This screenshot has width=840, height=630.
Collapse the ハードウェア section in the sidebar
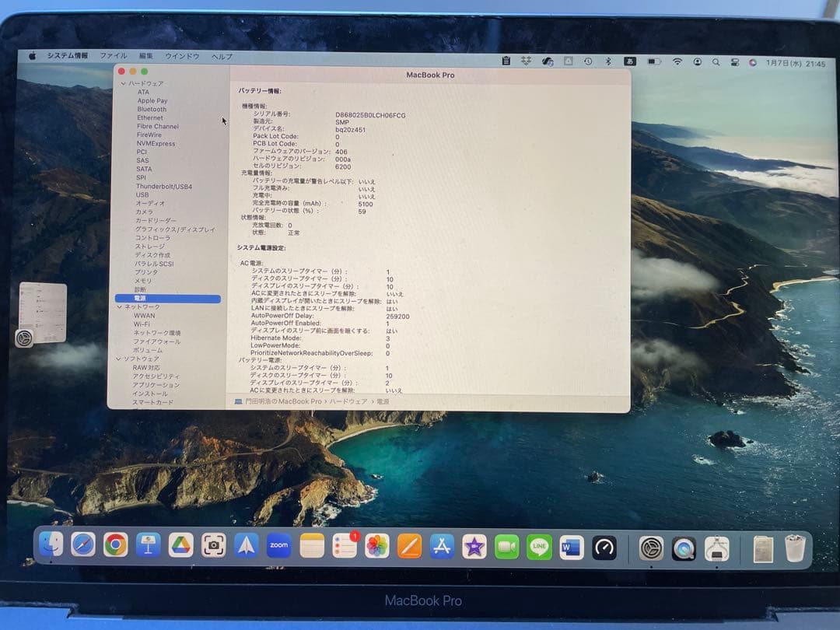[124, 82]
